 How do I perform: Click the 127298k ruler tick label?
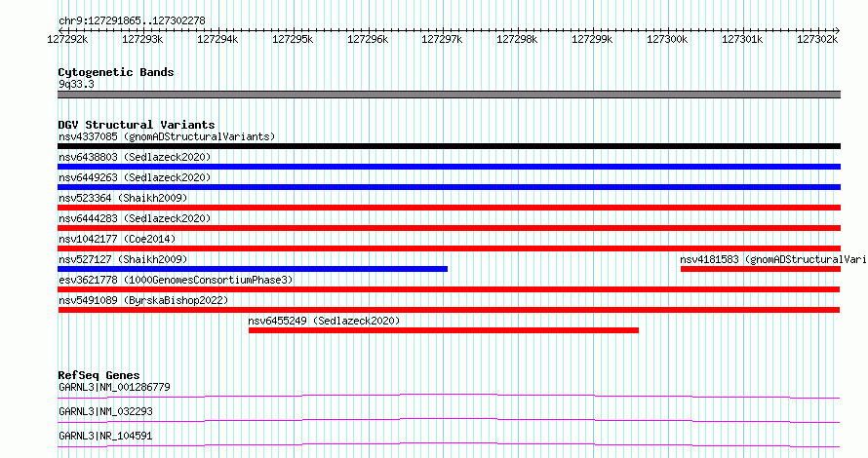coord(517,39)
